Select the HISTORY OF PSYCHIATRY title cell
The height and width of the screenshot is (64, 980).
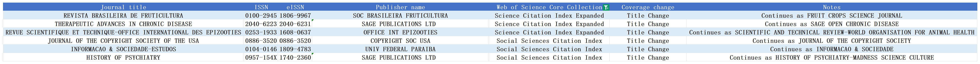[x=123, y=58]
